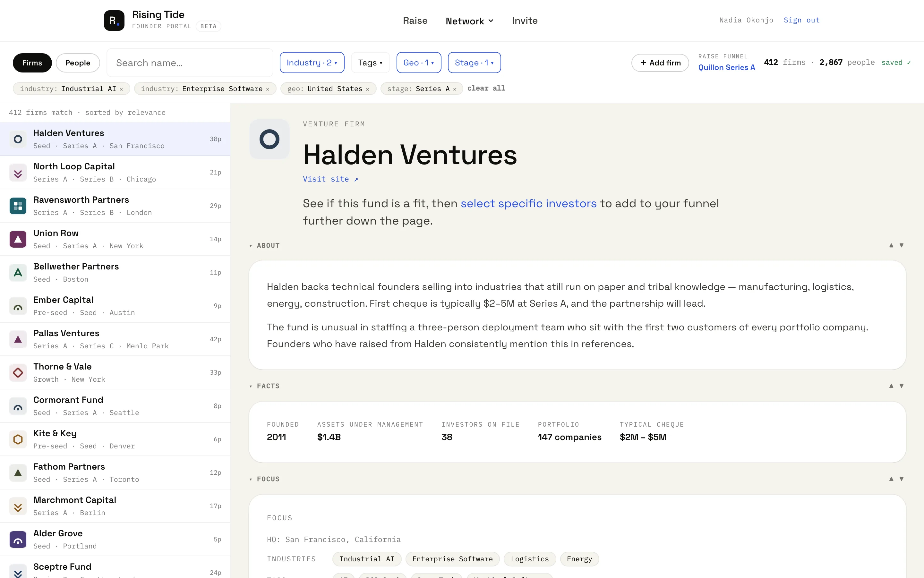Click Pallas Ventures triangle logo
Viewport: 924px width, 578px height.
(18, 339)
